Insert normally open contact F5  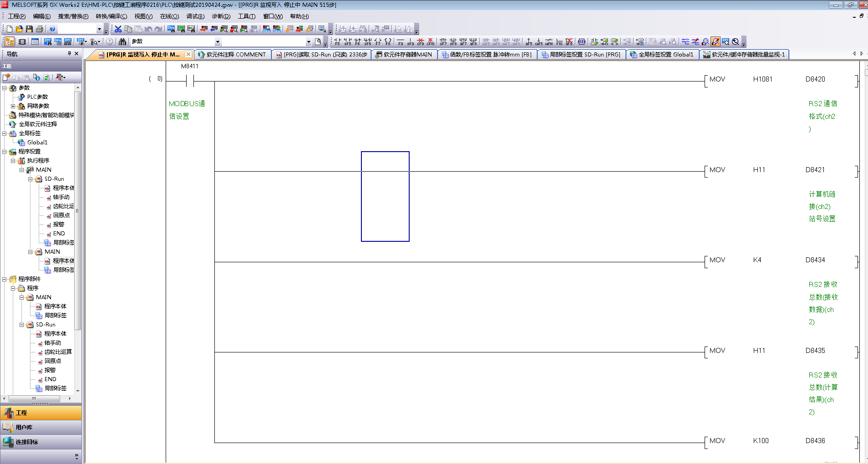337,42
